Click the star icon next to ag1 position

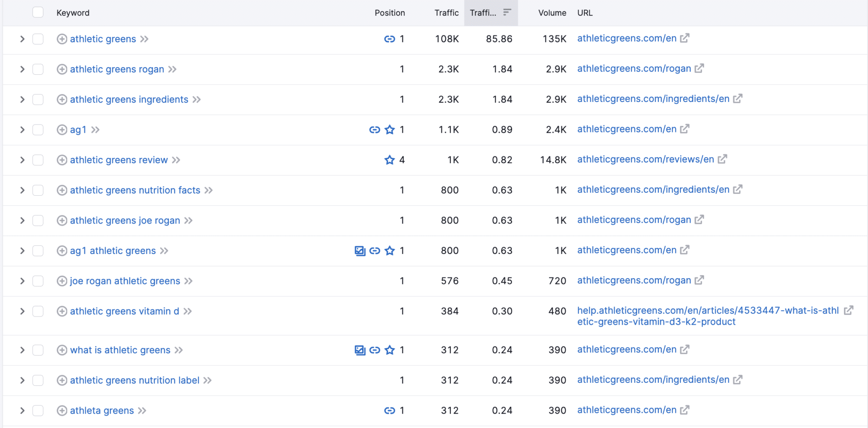pyautogui.click(x=389, y=129)
